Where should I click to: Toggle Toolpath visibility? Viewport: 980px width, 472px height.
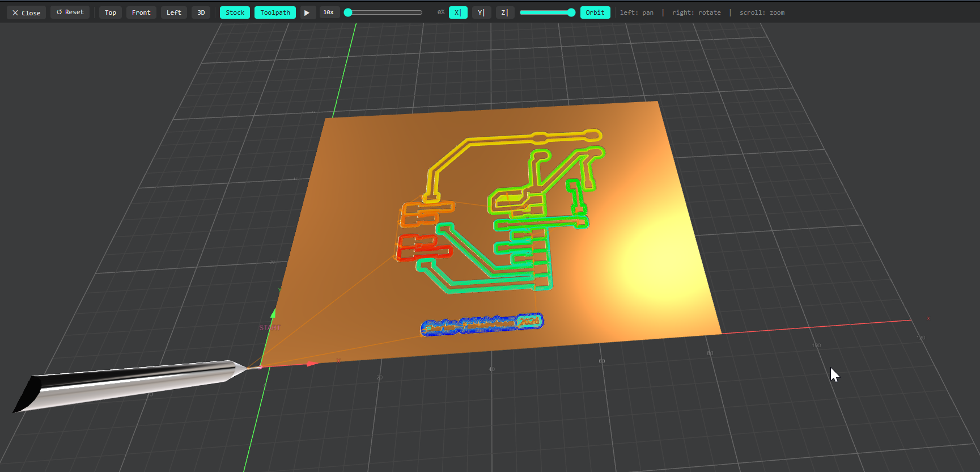point(275,12)
